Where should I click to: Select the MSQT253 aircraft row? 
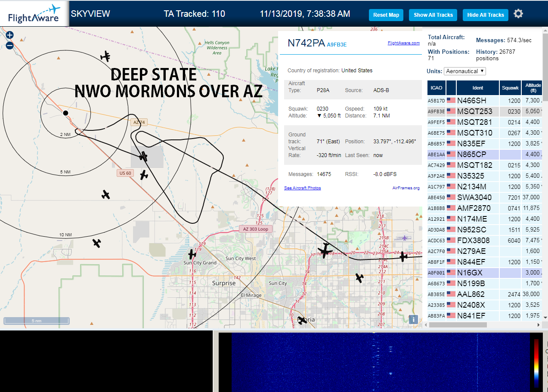(x=485, y=111)
